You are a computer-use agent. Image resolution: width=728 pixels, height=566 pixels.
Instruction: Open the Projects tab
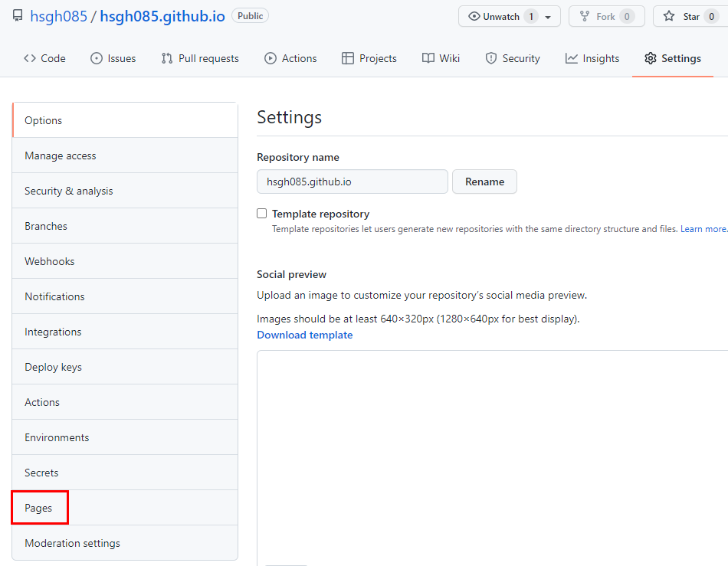(369, 58)
